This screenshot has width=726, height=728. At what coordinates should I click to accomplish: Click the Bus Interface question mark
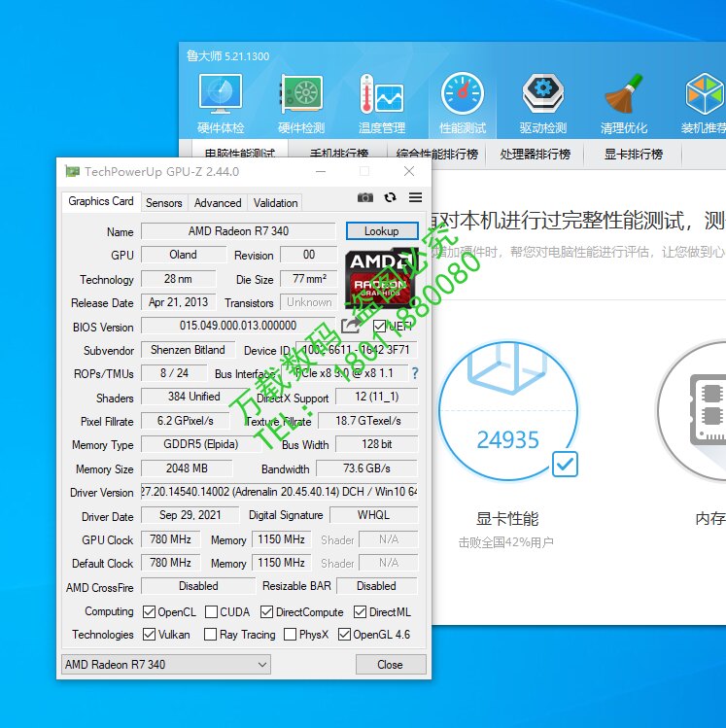click(415, 373)
